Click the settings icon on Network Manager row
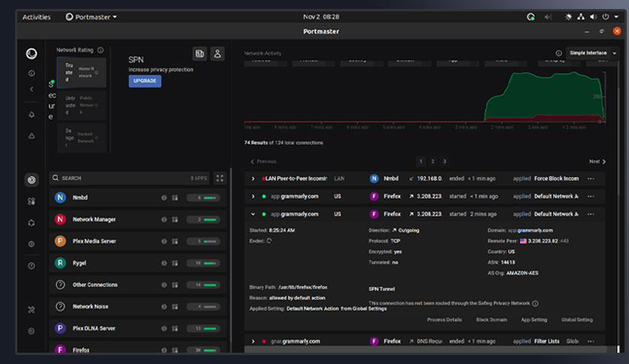629x364 pixels. [x=175, y=220]
